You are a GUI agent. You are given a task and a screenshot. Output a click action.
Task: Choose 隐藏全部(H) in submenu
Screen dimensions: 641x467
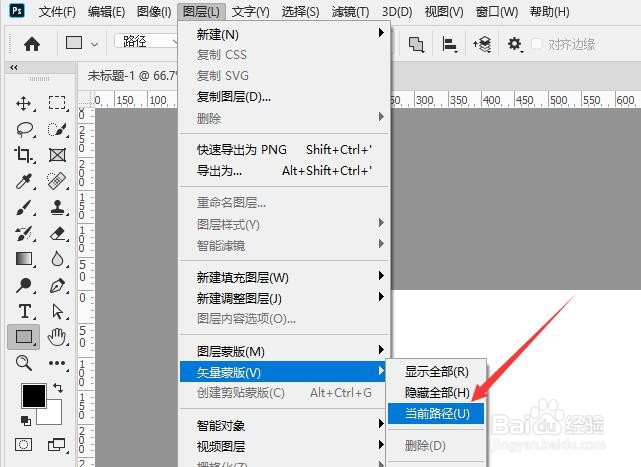[436, 392]
